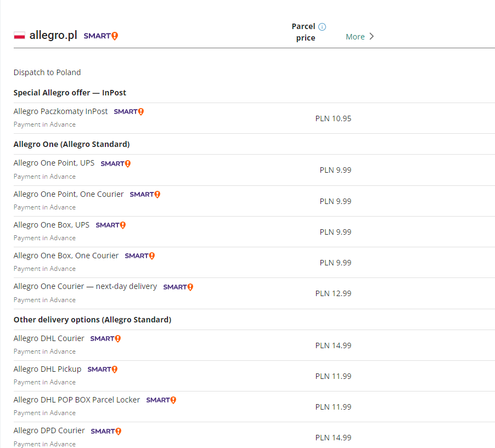Image resolution: width=495 pixels, height=448 pixels.
Task: Click the Allegro DHL Pickup option label
Action: point(47,369)
